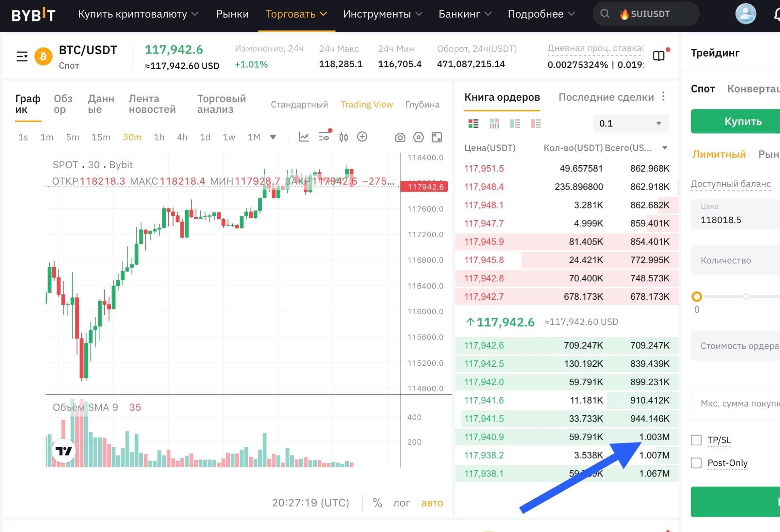The height and width of the screenshot is (532, 780).
Task: Open the 0.1 price grouping dropdown
Action: pyautogui.click(x=631, y=123)
